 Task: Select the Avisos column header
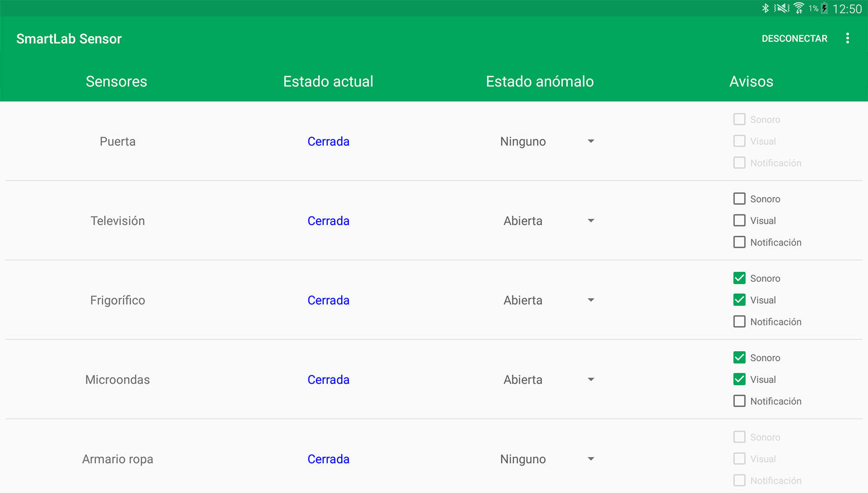click(751, 82)
